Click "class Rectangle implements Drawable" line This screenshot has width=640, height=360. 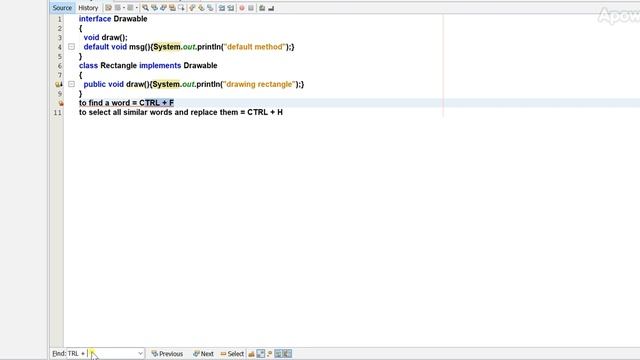[148, 66]
